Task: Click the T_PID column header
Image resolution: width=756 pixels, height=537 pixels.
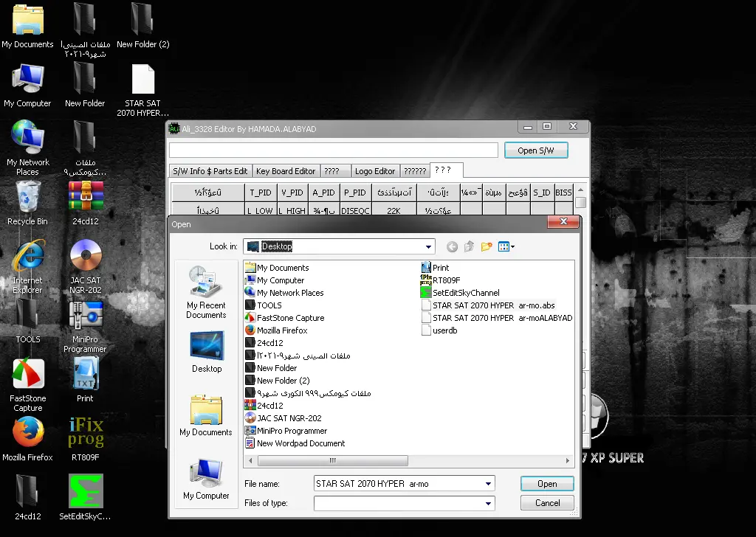Action: [261, 193]
